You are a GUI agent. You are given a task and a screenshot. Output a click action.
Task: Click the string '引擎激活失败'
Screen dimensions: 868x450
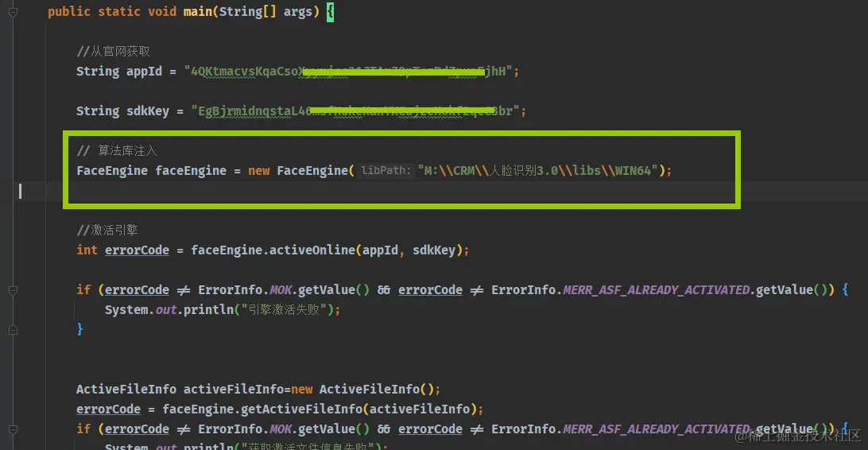[284, 310]
